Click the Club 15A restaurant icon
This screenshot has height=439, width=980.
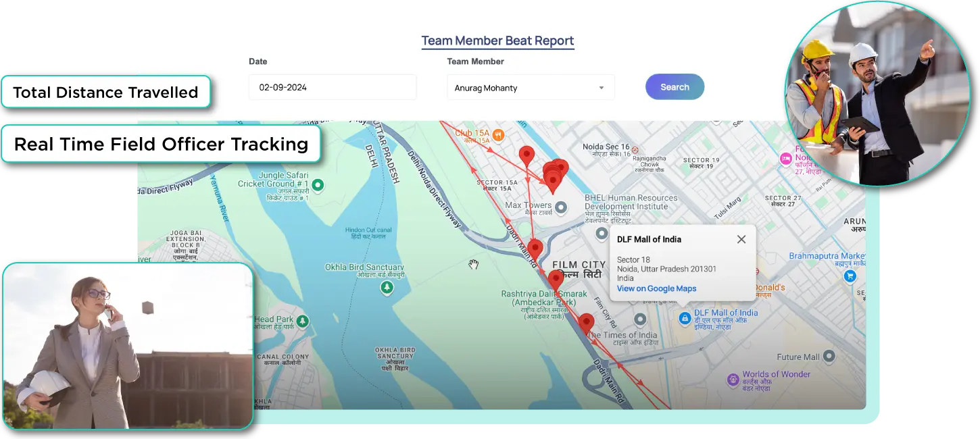(499, 134)
